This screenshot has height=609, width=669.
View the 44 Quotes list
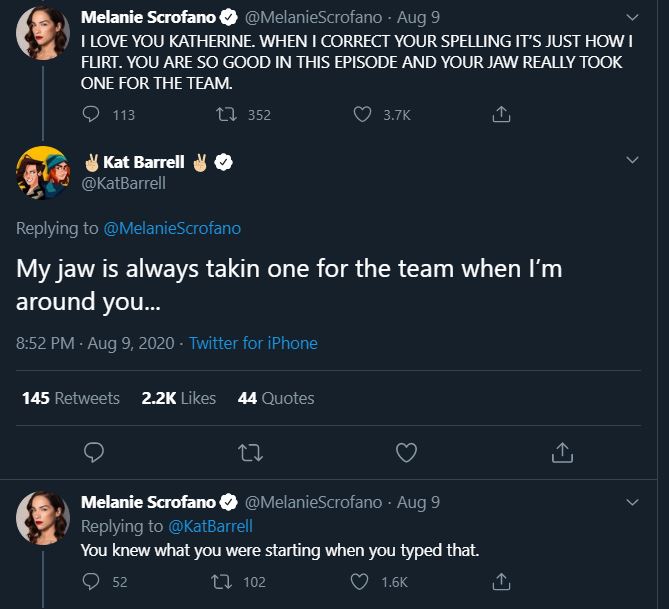click(276, 398)
